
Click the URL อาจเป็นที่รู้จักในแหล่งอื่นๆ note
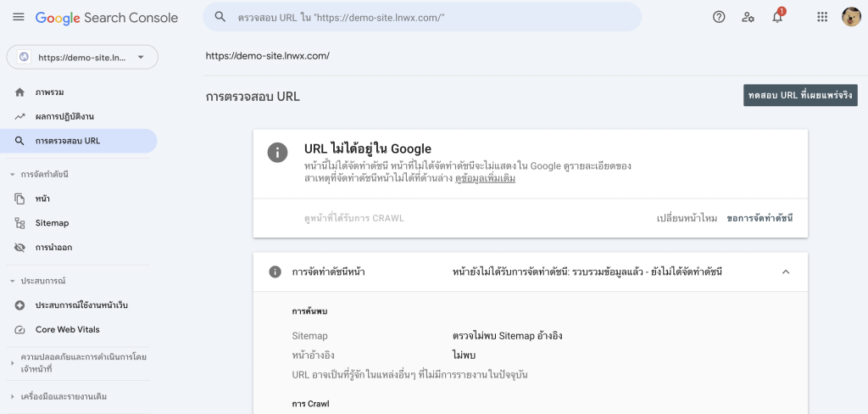coord(409,375)
